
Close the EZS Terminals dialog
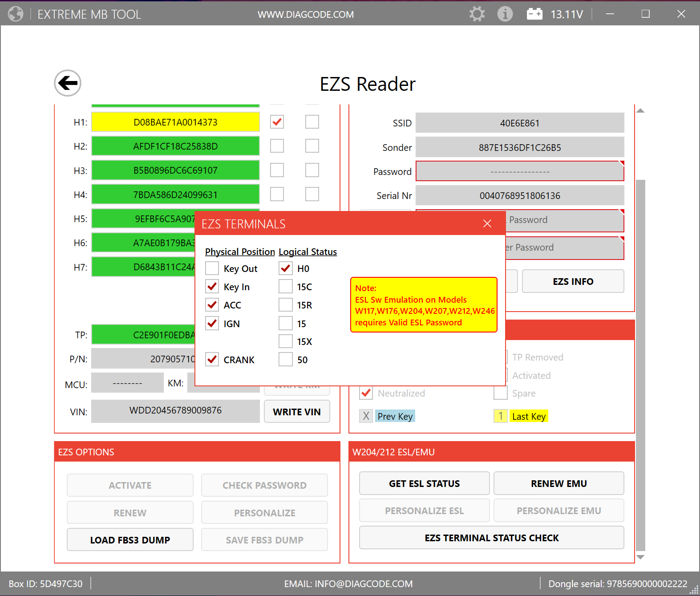click(487, 223)
